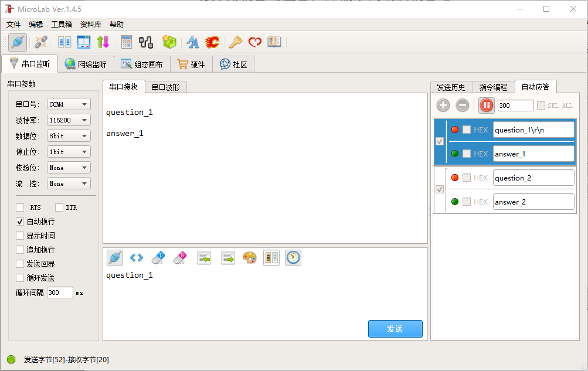This screenshot has width=588, height=371.
Task: Enable the 显示时间 checkbox
Action: click(x=21, y=236)
